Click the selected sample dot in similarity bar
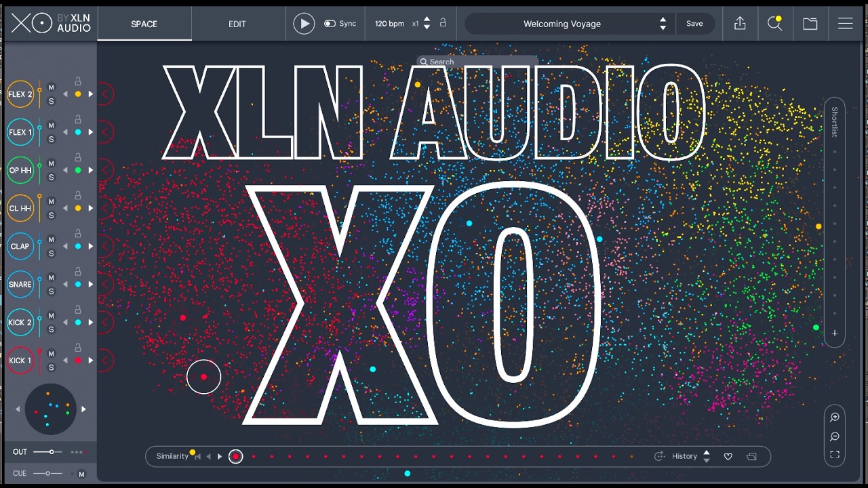The image size is (868, 488). coord(235,456)
